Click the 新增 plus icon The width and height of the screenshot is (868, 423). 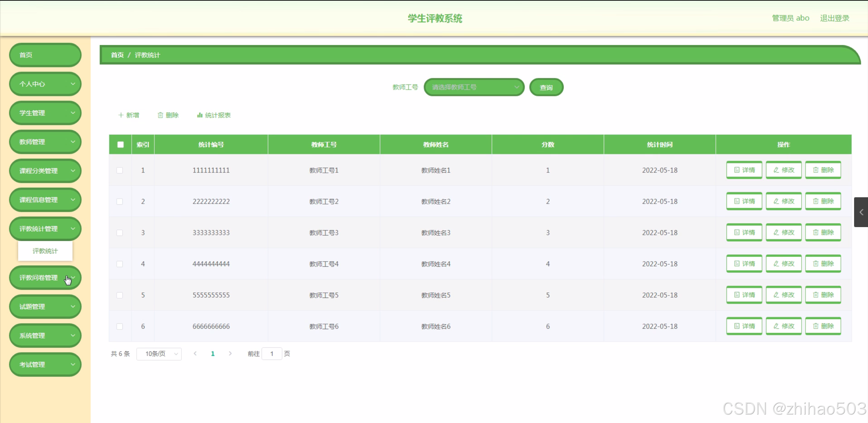(x=121, y=115)
